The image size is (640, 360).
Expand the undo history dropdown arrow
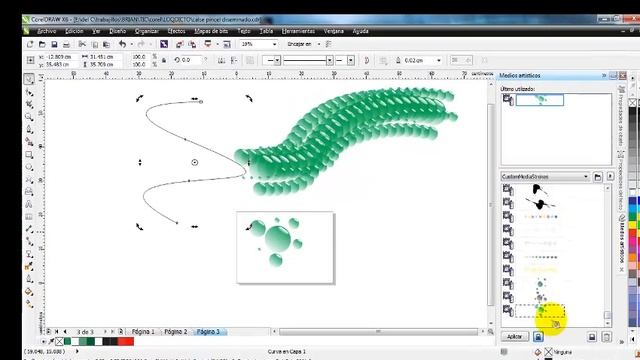coord(131,44)
